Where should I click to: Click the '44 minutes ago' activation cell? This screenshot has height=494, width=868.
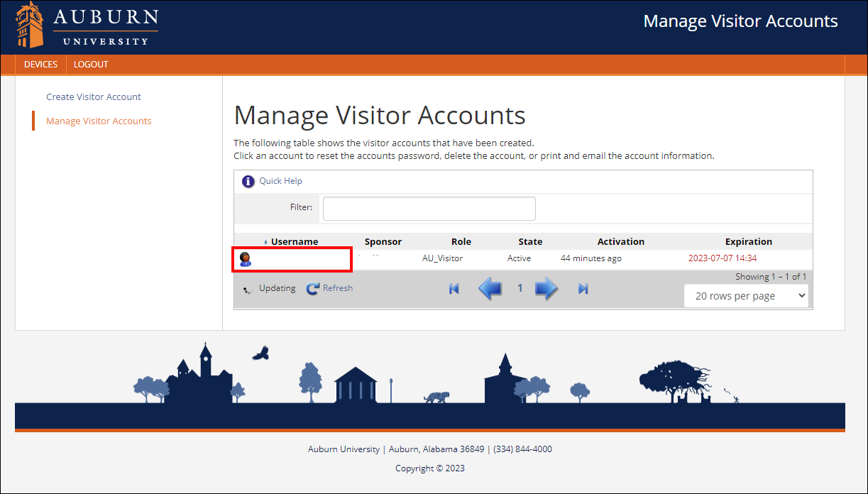pyautogui.click(x=591, y=258)
